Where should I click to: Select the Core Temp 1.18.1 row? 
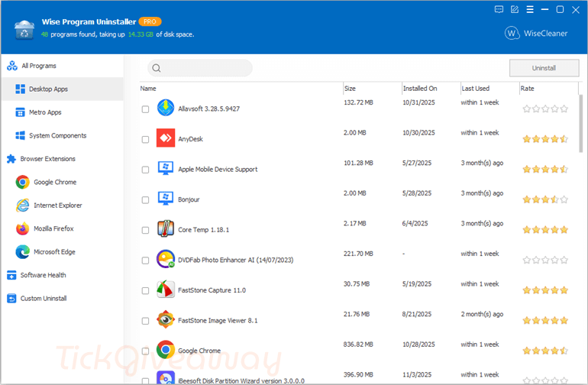pyautogui.click(x=359, y=230)
